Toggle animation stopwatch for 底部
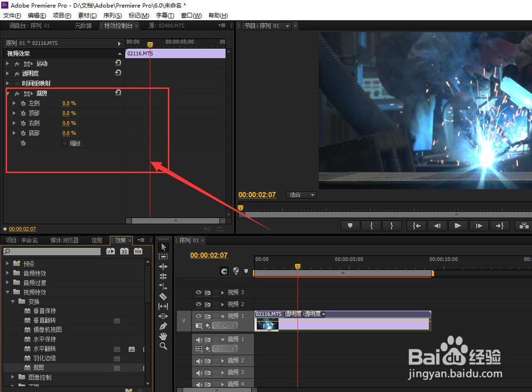 [23, 133]
